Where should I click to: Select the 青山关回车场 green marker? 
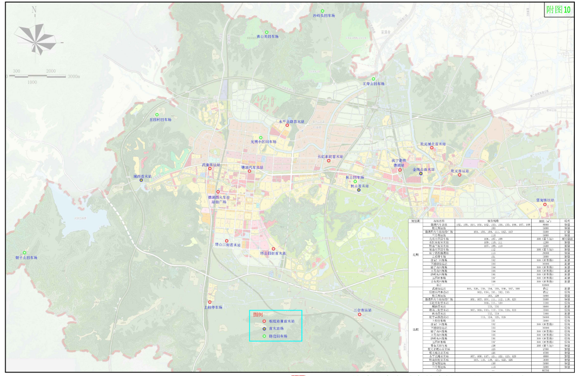coord(266,32)
